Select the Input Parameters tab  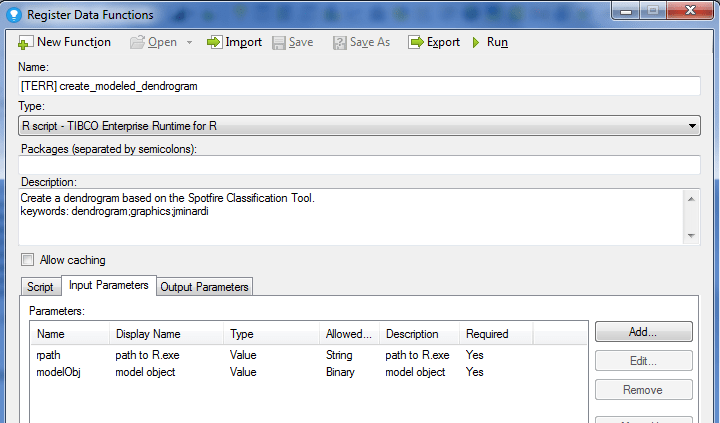[108, 285]
